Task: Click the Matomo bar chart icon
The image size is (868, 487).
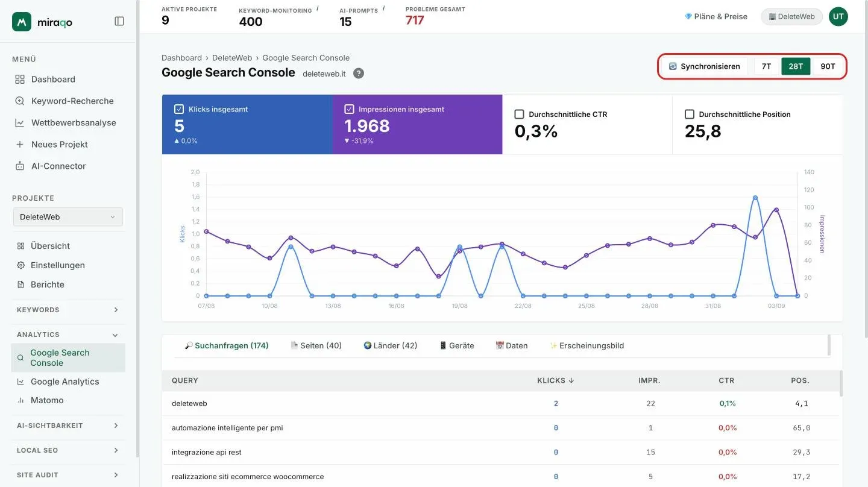Action: 20,400
